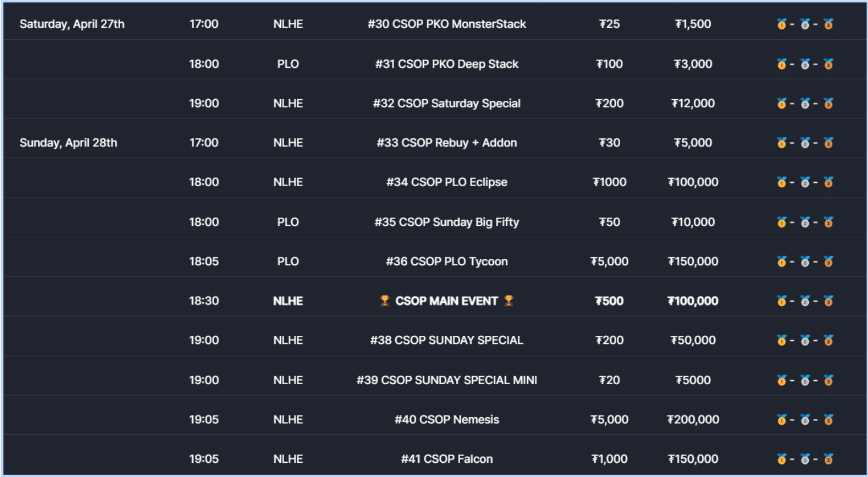Click bronze medal icon for #33 Rebuy + Addon
The height and width of the screenshot is (477, 868).
828,143
